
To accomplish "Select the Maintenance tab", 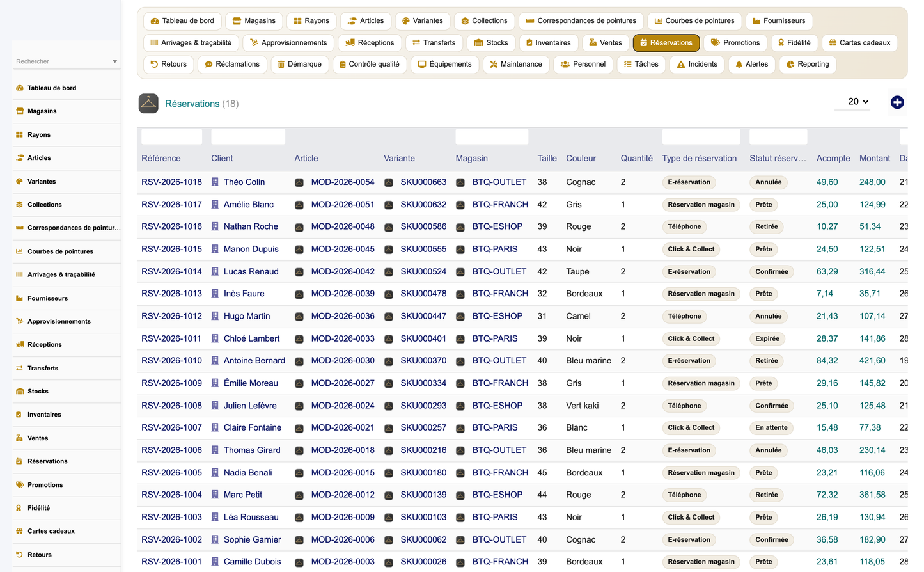I will point(515,65).
